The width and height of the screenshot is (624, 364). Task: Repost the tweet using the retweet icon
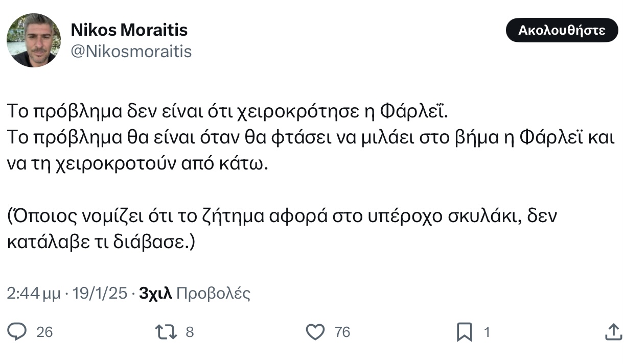(166, 332)
